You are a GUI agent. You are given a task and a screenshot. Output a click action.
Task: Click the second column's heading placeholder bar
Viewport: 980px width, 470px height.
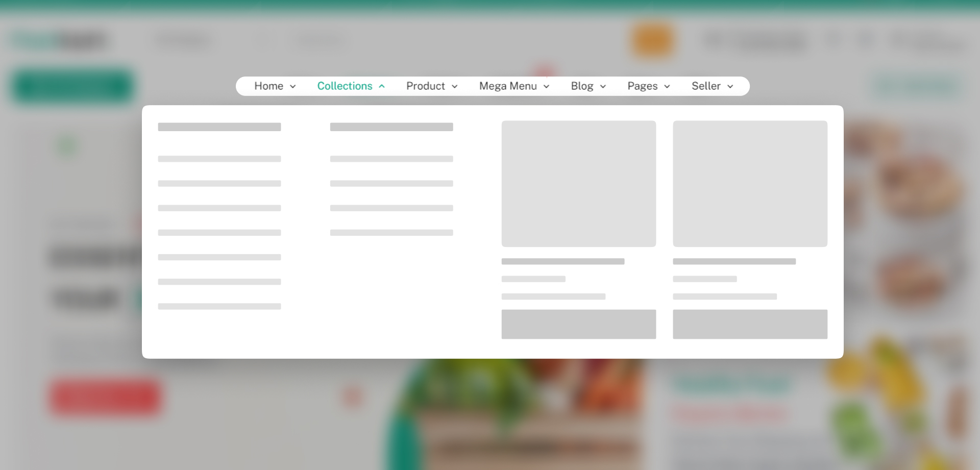pos(391,127)
